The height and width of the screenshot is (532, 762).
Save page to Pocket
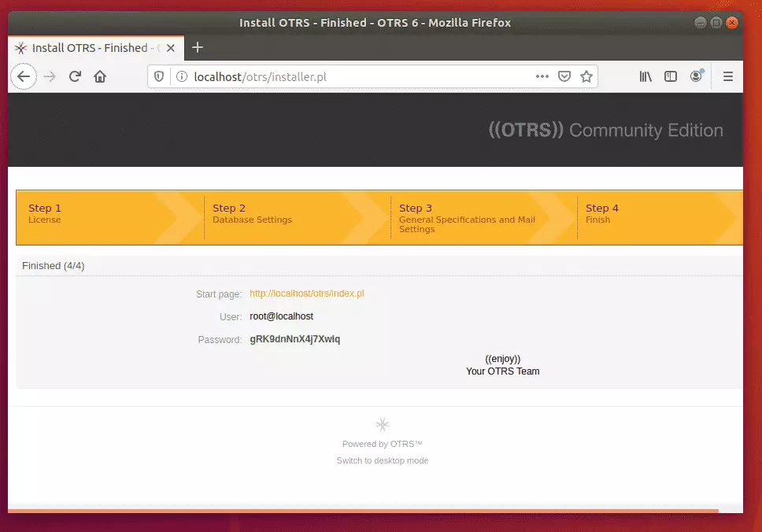click(564, 76)
